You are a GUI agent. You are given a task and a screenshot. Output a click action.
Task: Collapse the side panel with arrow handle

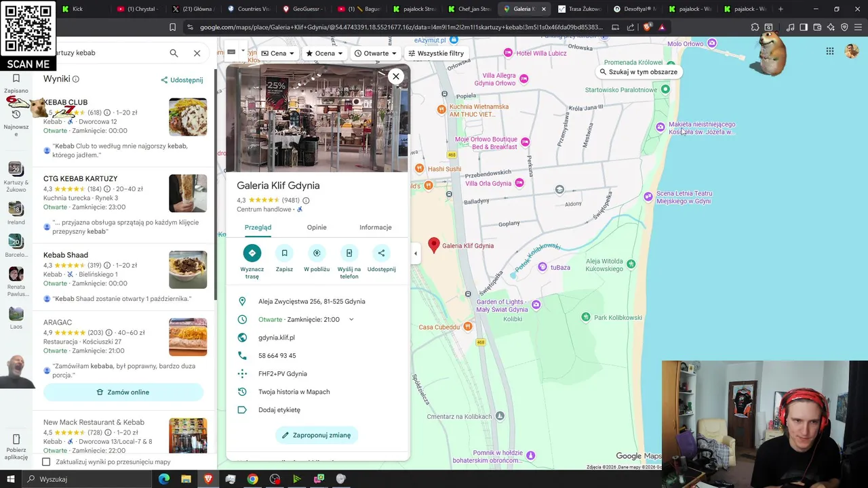tap(416, 253)
